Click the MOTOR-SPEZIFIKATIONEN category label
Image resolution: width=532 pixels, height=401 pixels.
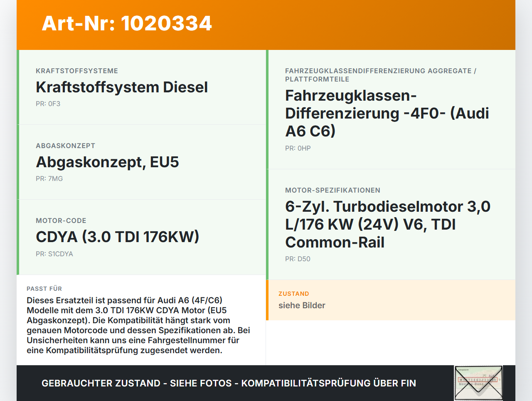tap(332, 190)
